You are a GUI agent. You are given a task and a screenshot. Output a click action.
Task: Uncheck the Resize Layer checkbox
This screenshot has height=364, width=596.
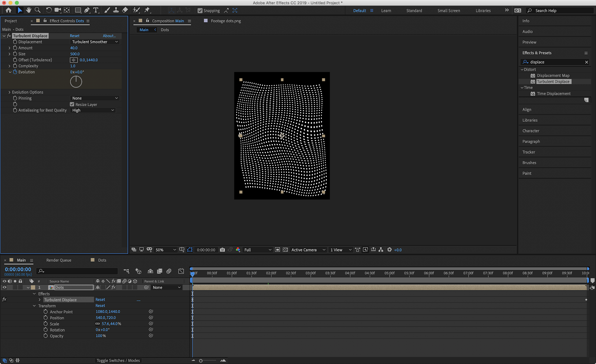point(72,105)
